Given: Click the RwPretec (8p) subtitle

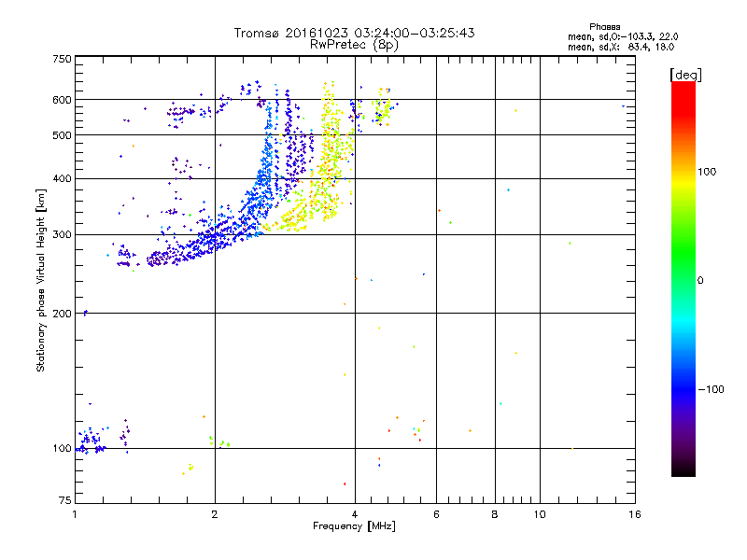Looking at the screenshot, I should click(354, 44).
